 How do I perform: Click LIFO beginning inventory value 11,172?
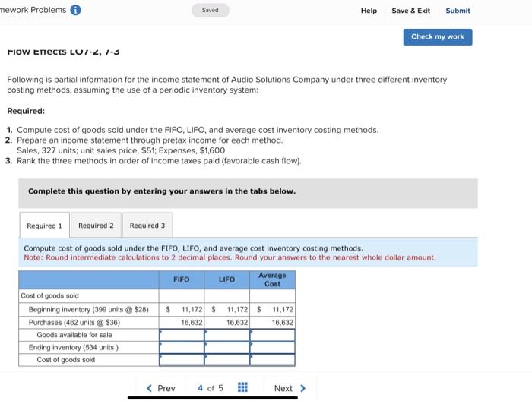pyautogui.click(x=237, y=309)
